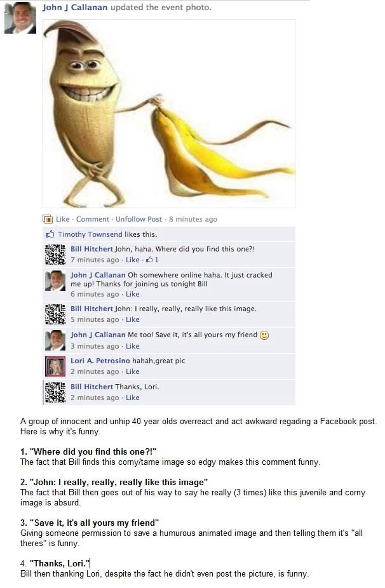
Task: Click thumbs-up icon next to Timothy Townsend
Action: (50, 234)
